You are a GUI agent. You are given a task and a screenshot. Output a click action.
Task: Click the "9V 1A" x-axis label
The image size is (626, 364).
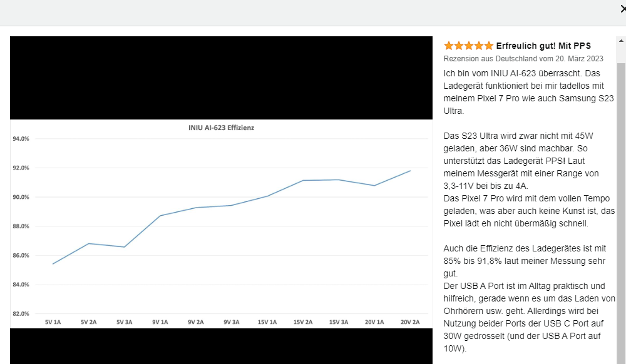tap(160, 322)
